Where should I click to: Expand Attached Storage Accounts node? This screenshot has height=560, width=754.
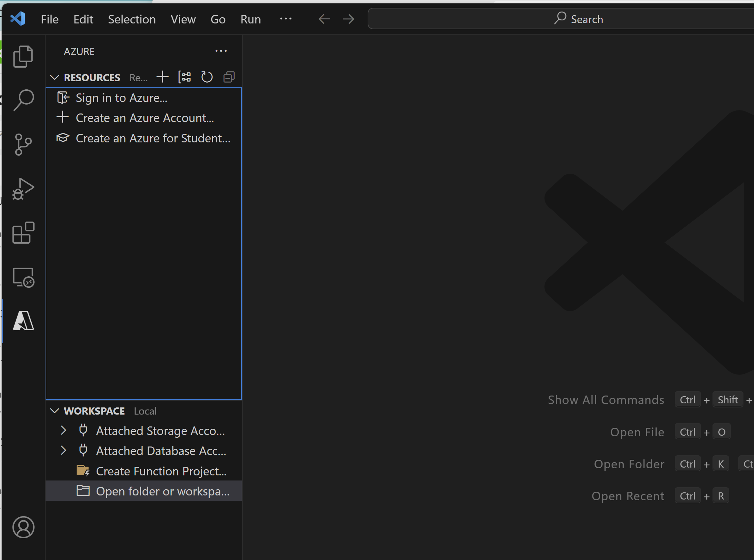coord(63,431)
